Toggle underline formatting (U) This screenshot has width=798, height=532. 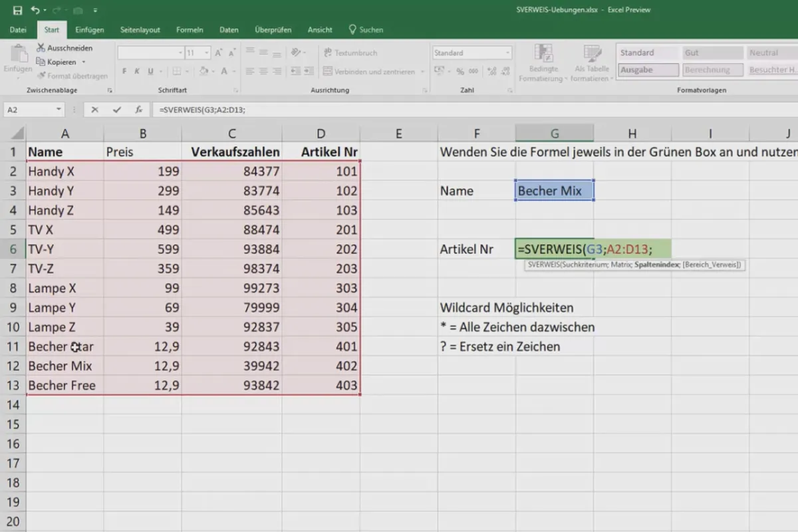pyautogui.click(x=151, y=71)
